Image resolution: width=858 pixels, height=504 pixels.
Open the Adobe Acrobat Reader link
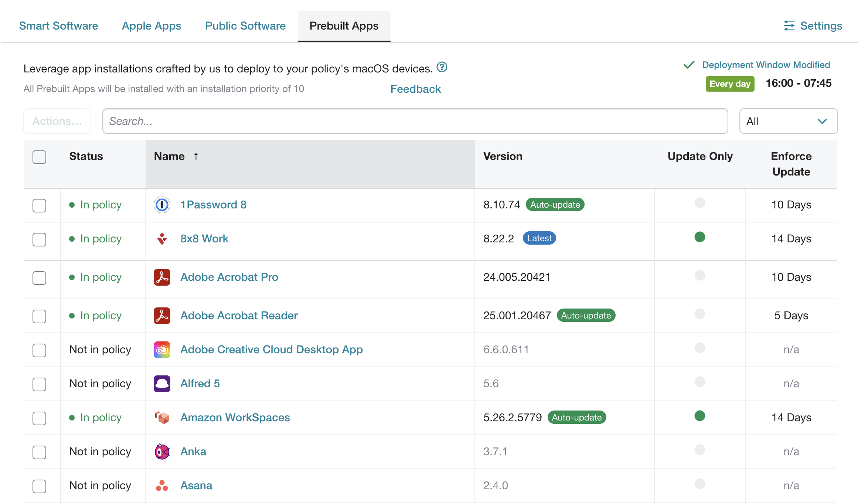point(239,316)
